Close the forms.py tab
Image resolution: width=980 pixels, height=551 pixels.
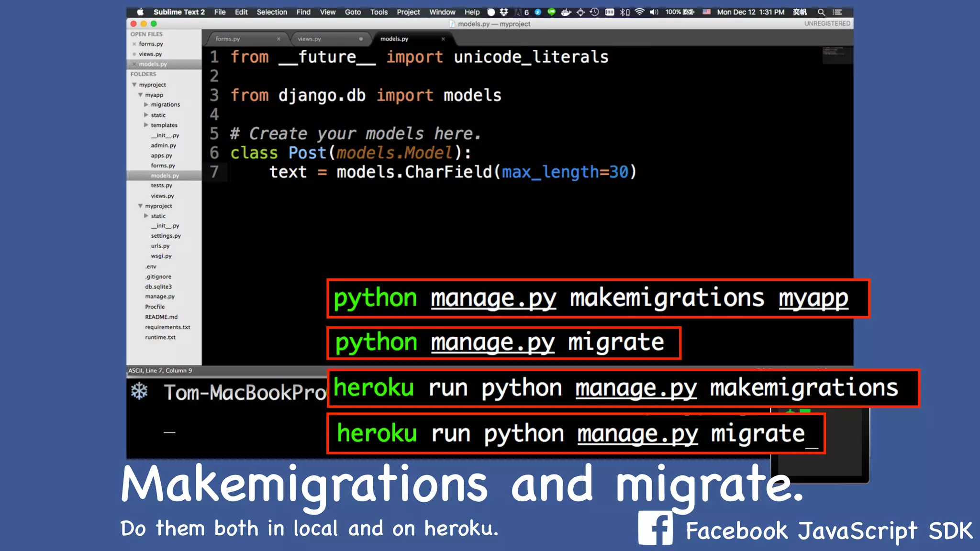(x=278, y=39)
